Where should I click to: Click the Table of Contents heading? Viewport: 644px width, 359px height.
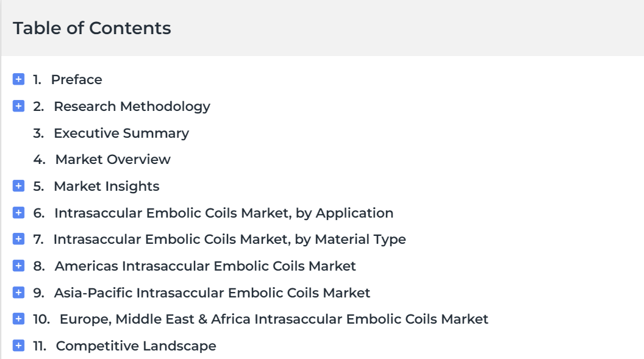[x=92, y=28]
